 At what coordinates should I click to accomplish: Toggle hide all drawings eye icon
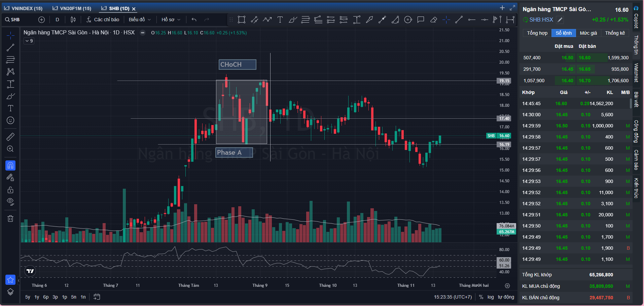pyautogui.click(x=10, y=202)
